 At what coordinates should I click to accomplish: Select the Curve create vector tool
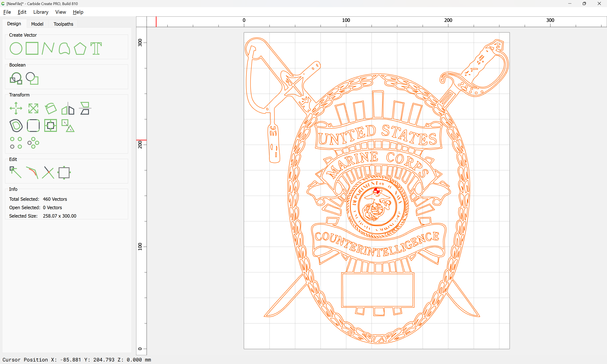64,48
